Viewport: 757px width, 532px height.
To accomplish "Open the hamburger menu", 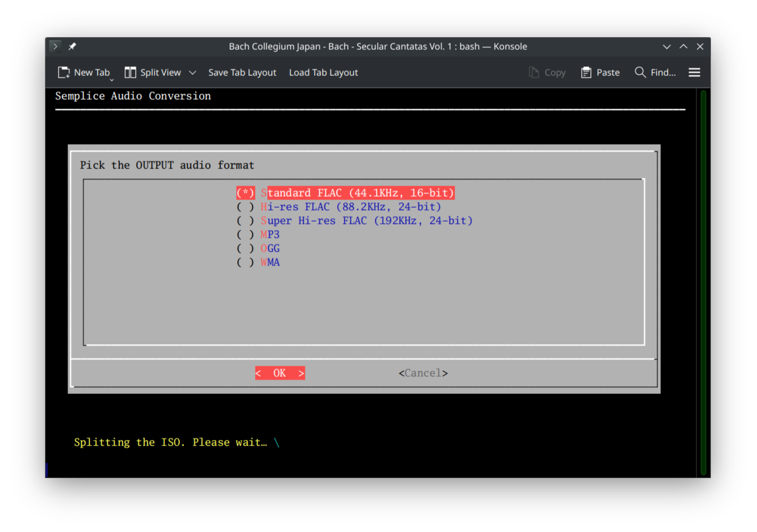I will (694, 72).
